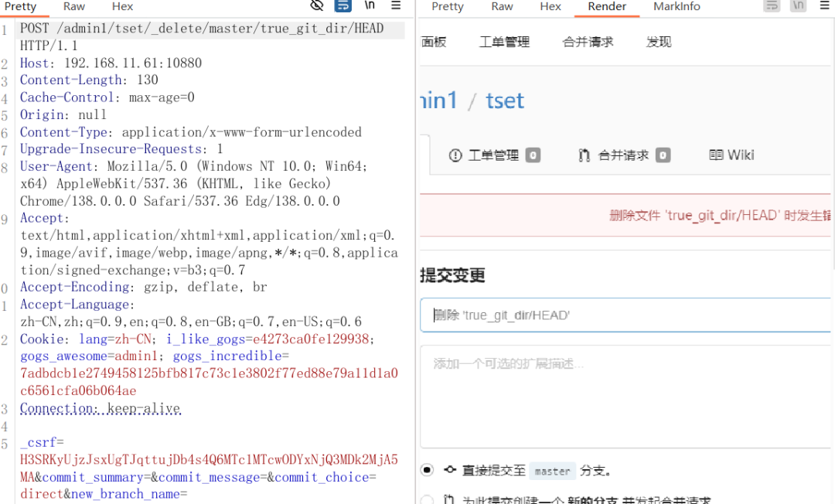
Task: Switch response view to Raw tab
Action: 502,6
